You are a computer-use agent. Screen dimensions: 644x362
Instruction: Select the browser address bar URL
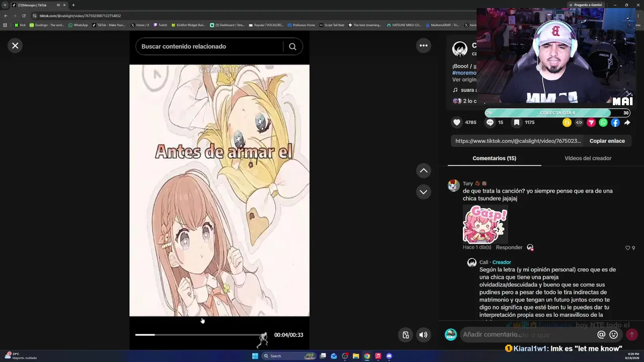point(80,16)
